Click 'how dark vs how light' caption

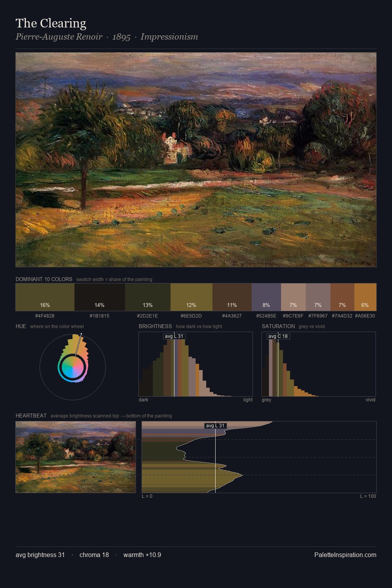pyautogui.click(x=199, y=327)
